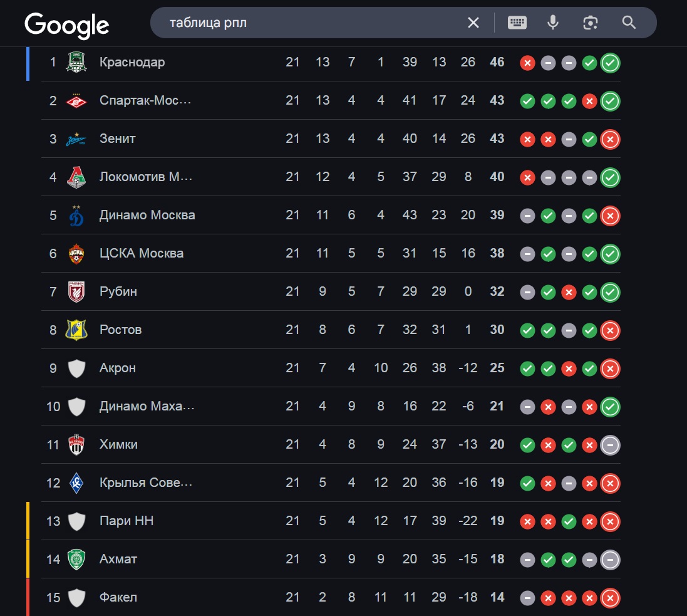Open the Рубин team row
The image size is (687, 616).
[x=331, y=291]
